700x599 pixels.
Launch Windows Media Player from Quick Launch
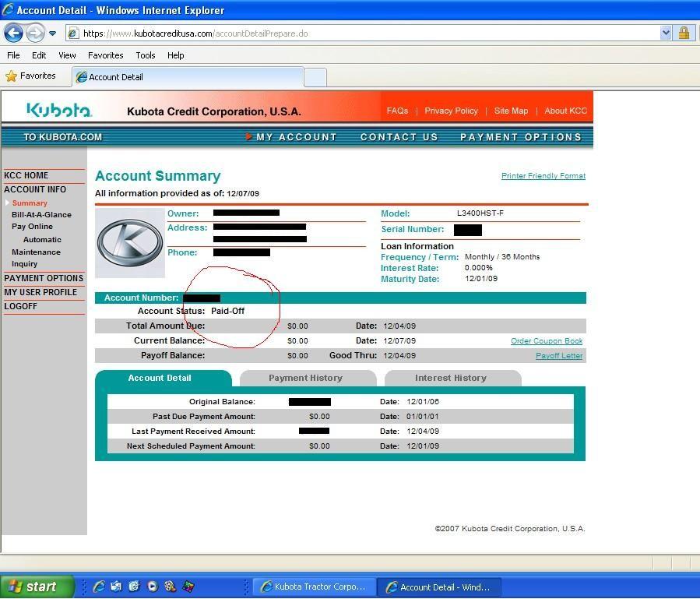tap(153, 587)
